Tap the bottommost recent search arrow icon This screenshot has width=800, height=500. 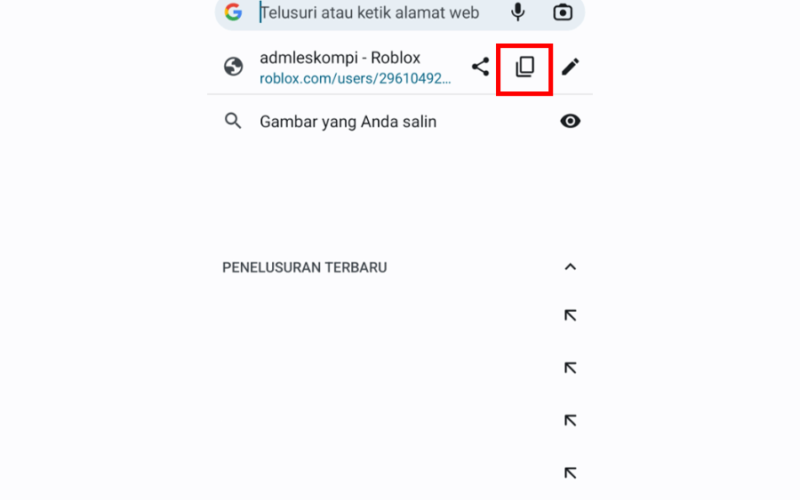pos(570,473)
